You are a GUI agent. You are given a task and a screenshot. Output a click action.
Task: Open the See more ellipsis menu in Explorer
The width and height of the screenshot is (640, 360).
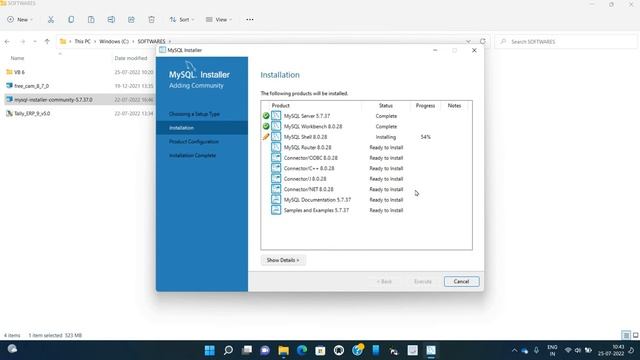tap(250, 20)
